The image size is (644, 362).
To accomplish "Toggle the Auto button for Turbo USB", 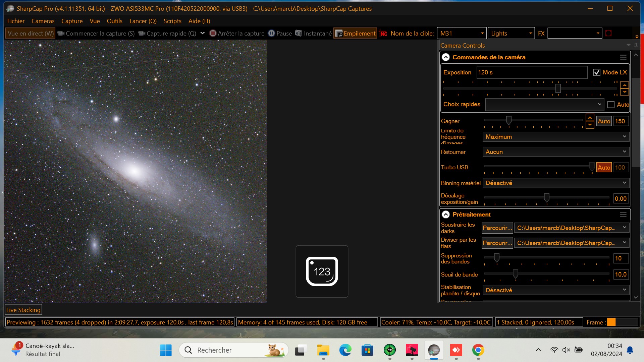I will 604,168.
